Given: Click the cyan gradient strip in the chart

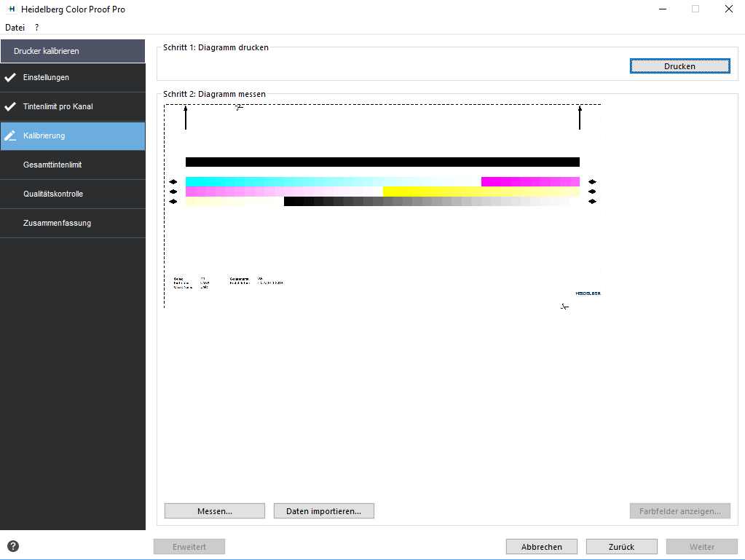Looking at the screenshot, I should pyautogui.click(x=333, y=181).
